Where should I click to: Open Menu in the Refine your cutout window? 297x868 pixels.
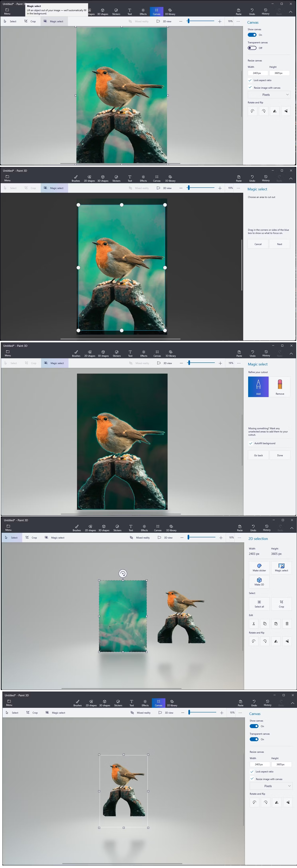tap(8, 353)
